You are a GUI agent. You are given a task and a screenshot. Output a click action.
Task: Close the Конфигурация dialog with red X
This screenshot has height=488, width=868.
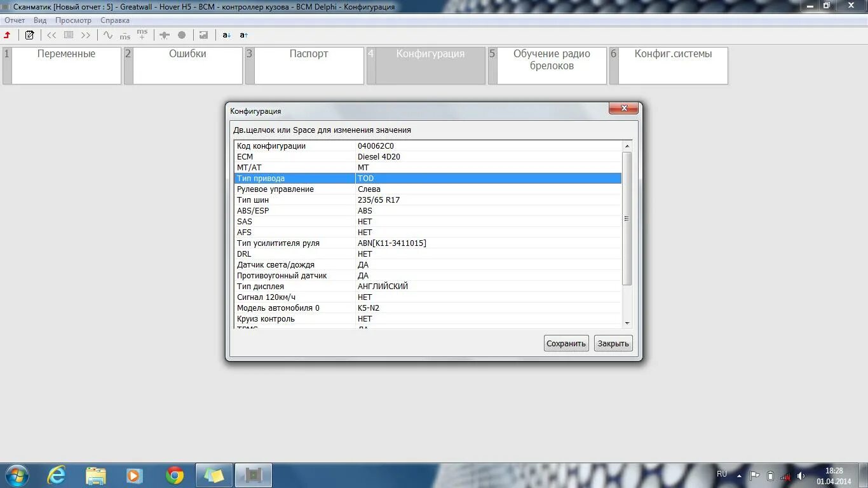point(623,109)
